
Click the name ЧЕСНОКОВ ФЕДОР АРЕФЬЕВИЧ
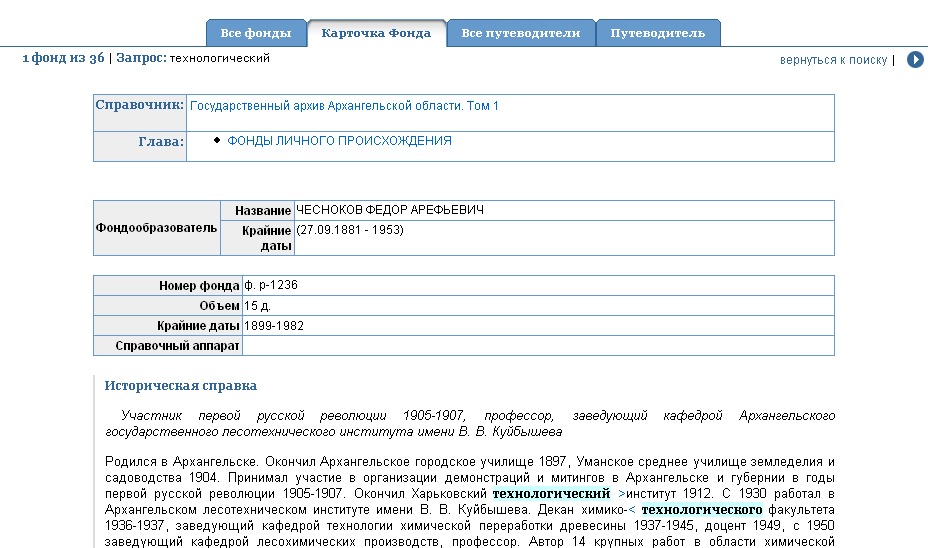coord(389,210)
